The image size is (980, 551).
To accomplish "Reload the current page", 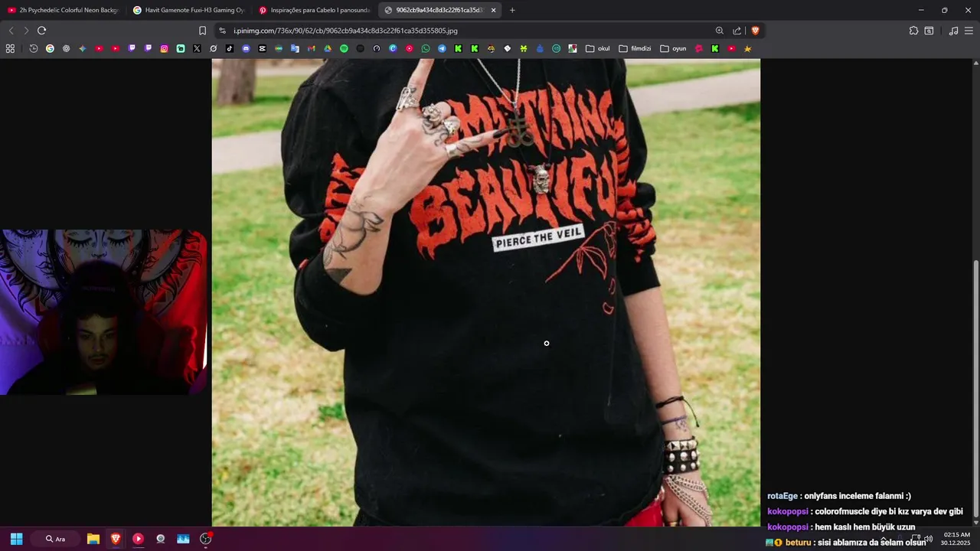I will click(x=41, y=31).
